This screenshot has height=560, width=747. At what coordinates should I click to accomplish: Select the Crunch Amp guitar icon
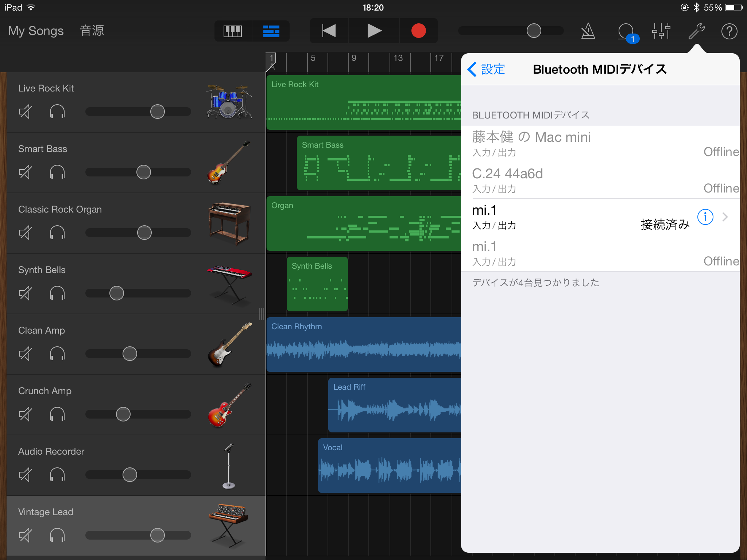pos(229,405)
